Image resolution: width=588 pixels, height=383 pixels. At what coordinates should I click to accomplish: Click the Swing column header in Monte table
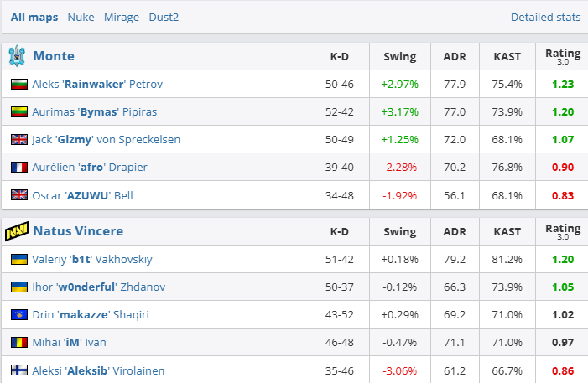tap(399, 57)
